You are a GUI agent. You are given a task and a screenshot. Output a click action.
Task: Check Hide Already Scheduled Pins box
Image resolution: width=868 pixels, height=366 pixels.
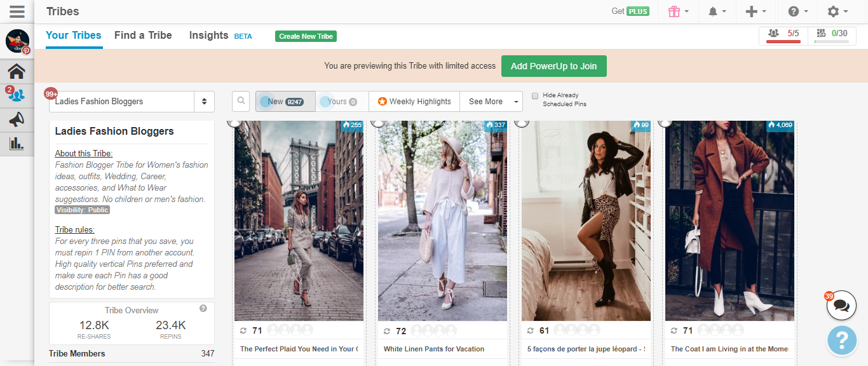[535, 96]
